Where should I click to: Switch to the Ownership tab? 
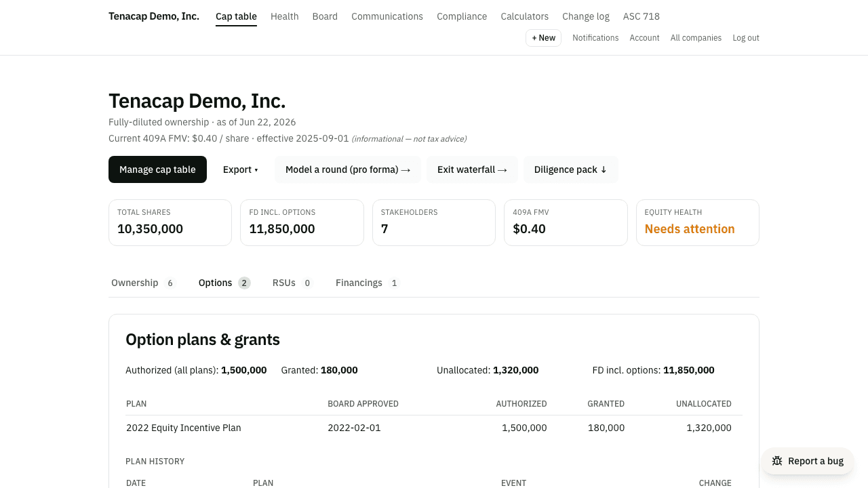[142, 283]
